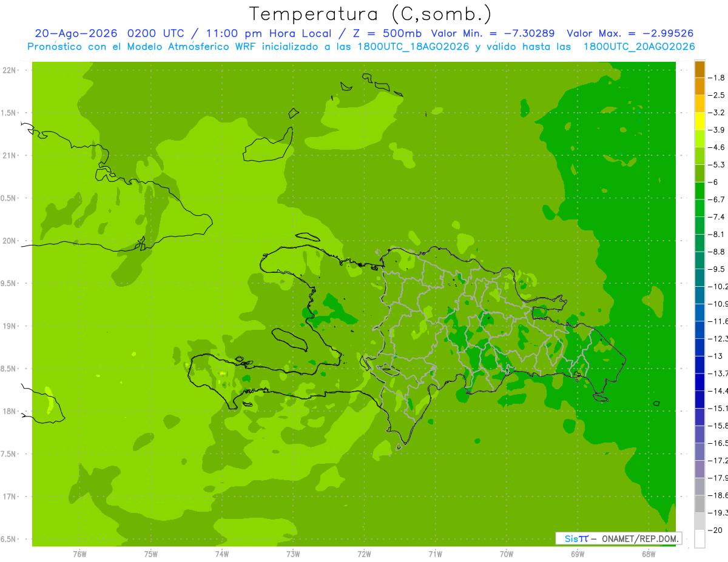This screenshot has width=728, height=562.
Task: Click the "71W" longitude label
Action: (x=435, y=554)
